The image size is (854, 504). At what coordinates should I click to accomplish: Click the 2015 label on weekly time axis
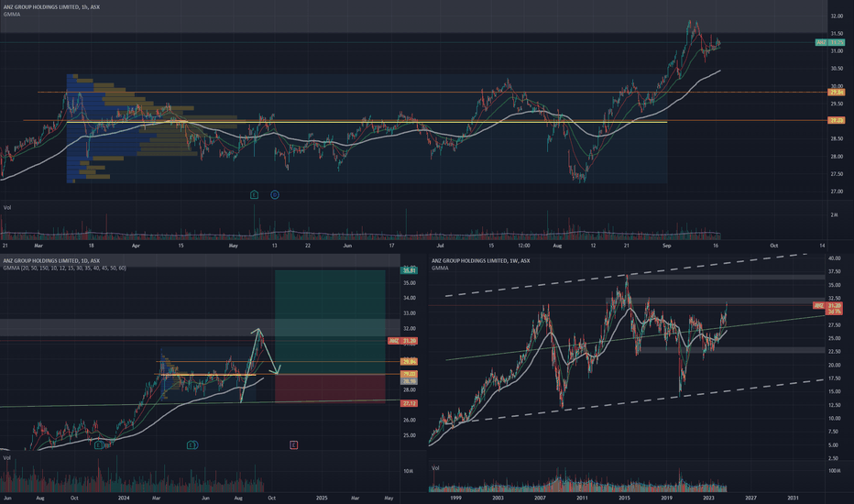coord(624,498)
